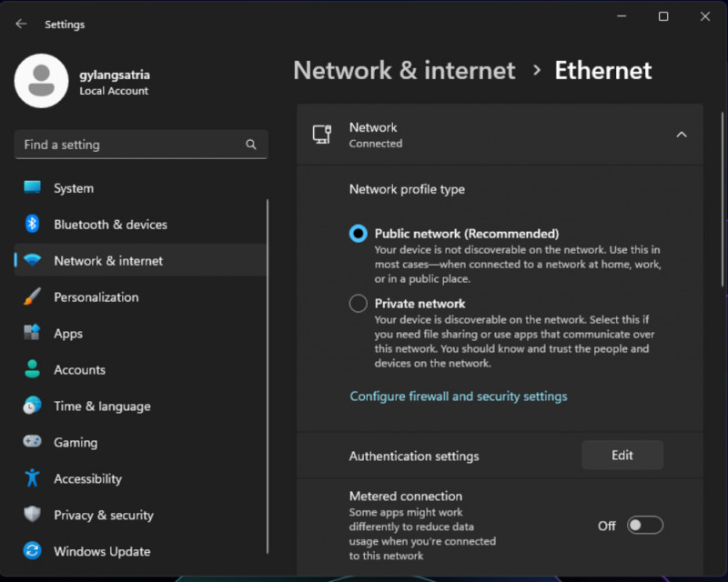The height and width of the screenshot is (582, 728).
Task: Open Windows Update page
Action: (x=141, y=551)
